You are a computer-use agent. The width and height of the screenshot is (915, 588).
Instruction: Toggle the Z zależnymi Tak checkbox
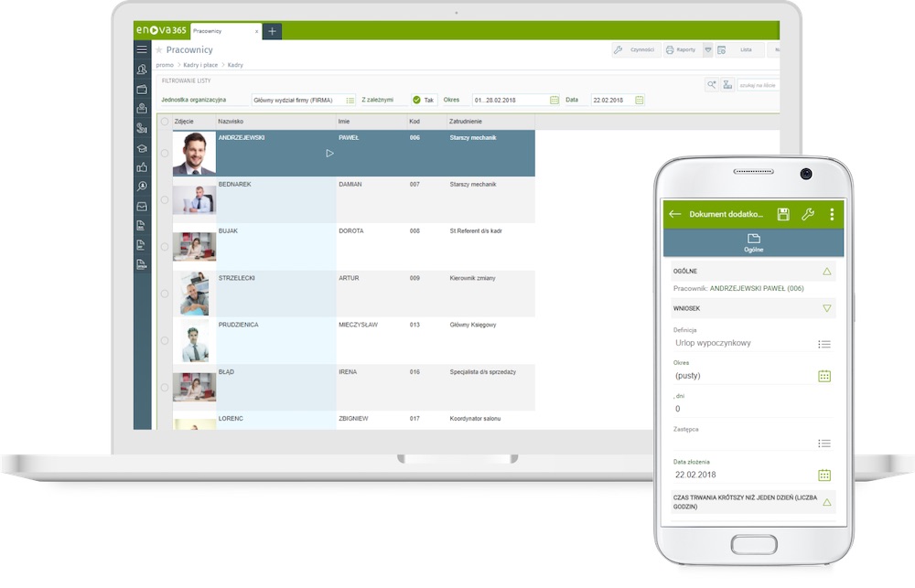(x=416, y=100)
